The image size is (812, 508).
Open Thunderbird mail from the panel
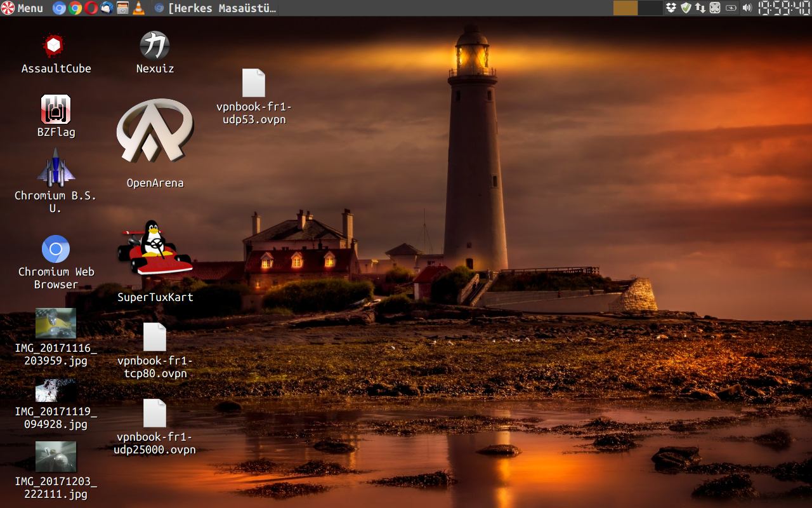click(107, 8)
